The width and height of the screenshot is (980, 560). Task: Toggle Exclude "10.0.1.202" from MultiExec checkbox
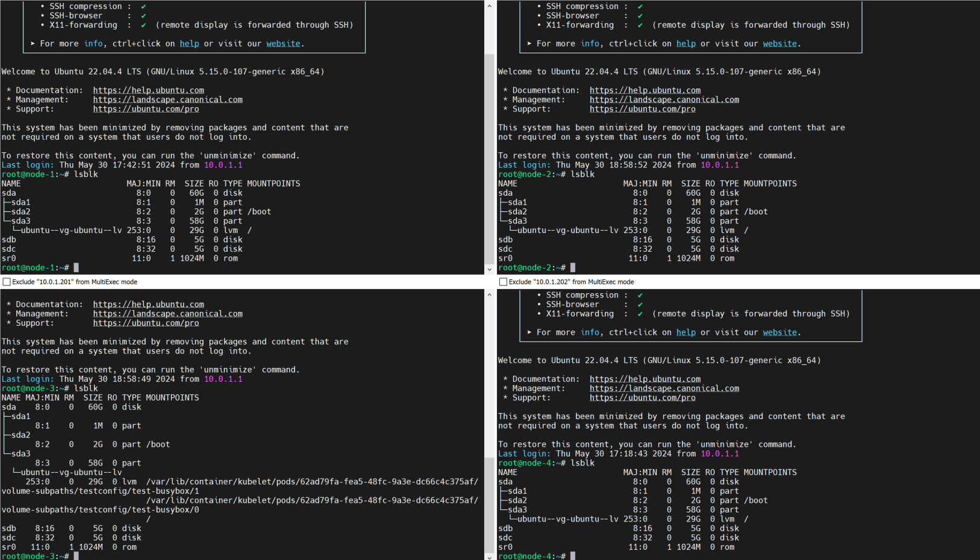(503, 282)
